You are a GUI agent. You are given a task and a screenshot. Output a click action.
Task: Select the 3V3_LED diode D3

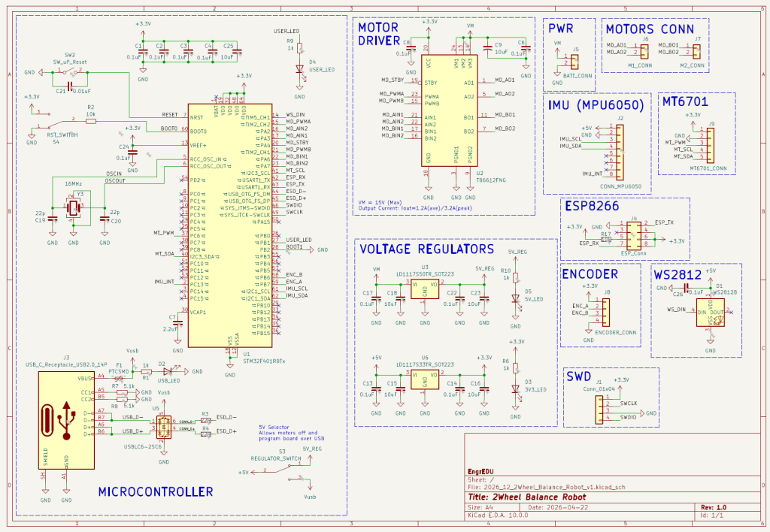pyautogui.click(x=515, y=389)
